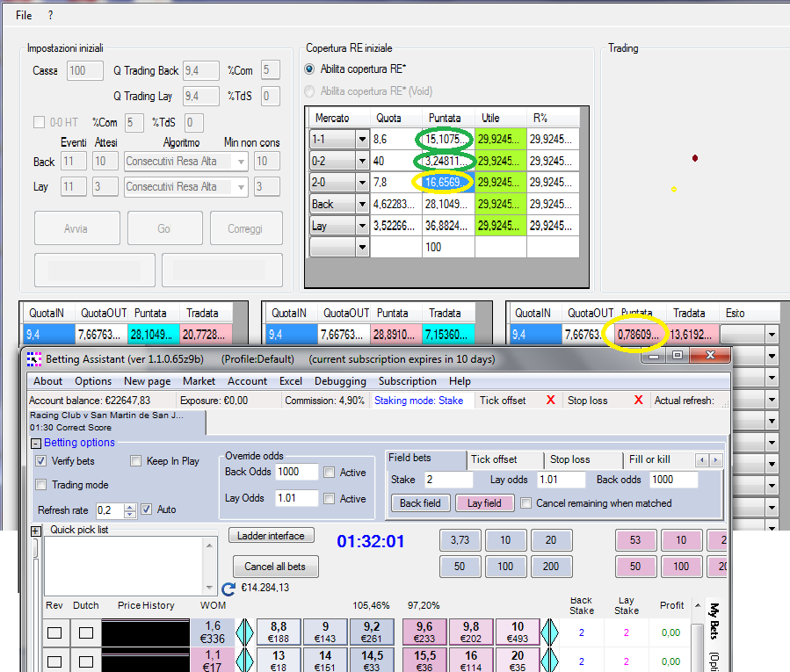
Task: Toggle the 0-0 HT checkbox
Action: tap(39, 122)
